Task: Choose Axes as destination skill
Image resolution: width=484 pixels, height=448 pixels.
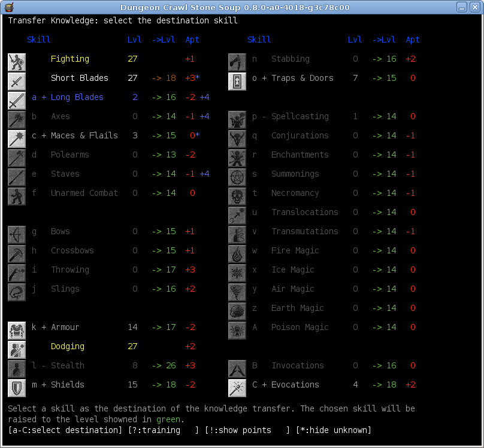Action: click(x=60, y=116)
